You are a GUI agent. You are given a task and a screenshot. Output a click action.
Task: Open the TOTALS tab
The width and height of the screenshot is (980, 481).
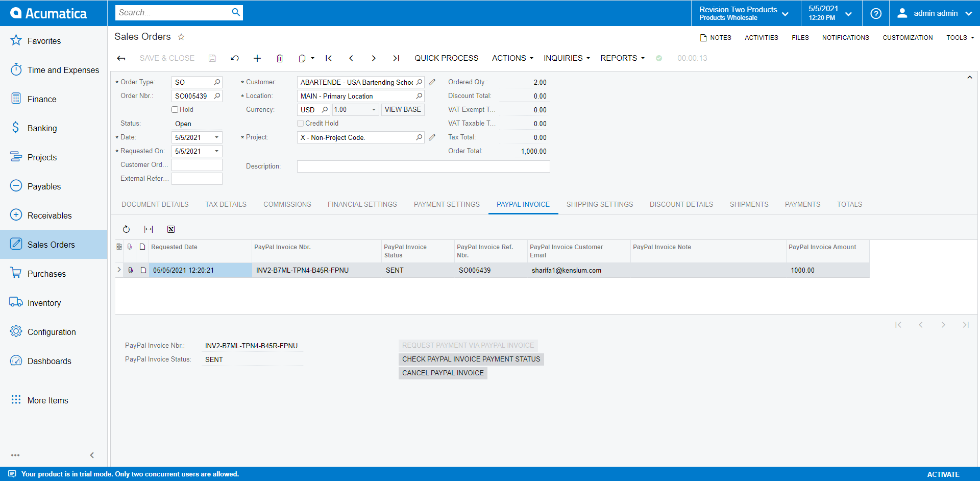point(849,204)
